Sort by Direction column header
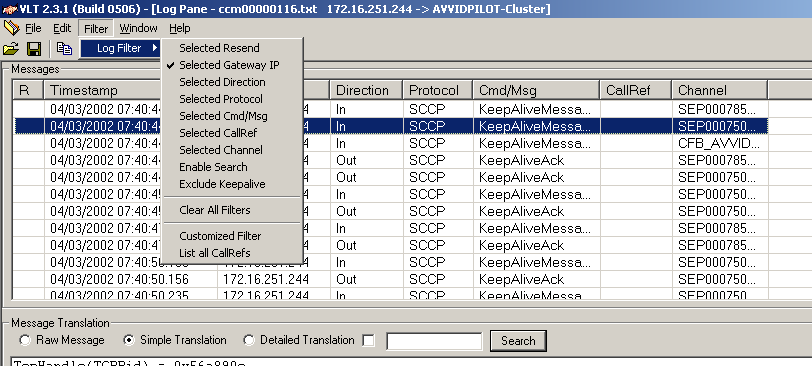The height and width of the screenshot is (366, 812). [x=366, y=90]
